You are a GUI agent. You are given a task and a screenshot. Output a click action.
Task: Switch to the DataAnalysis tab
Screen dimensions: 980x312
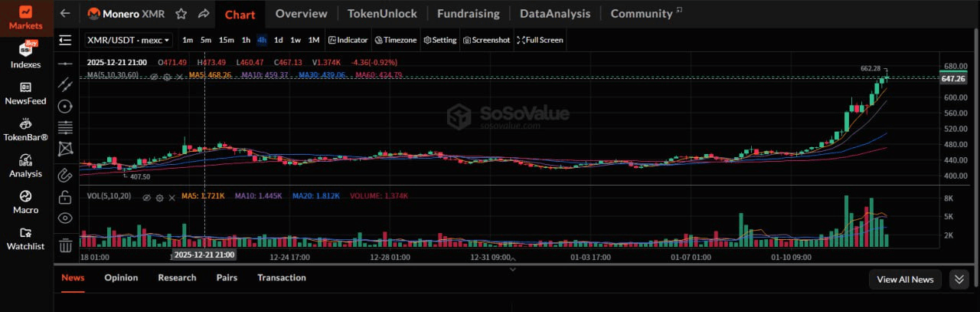[555, 14]
